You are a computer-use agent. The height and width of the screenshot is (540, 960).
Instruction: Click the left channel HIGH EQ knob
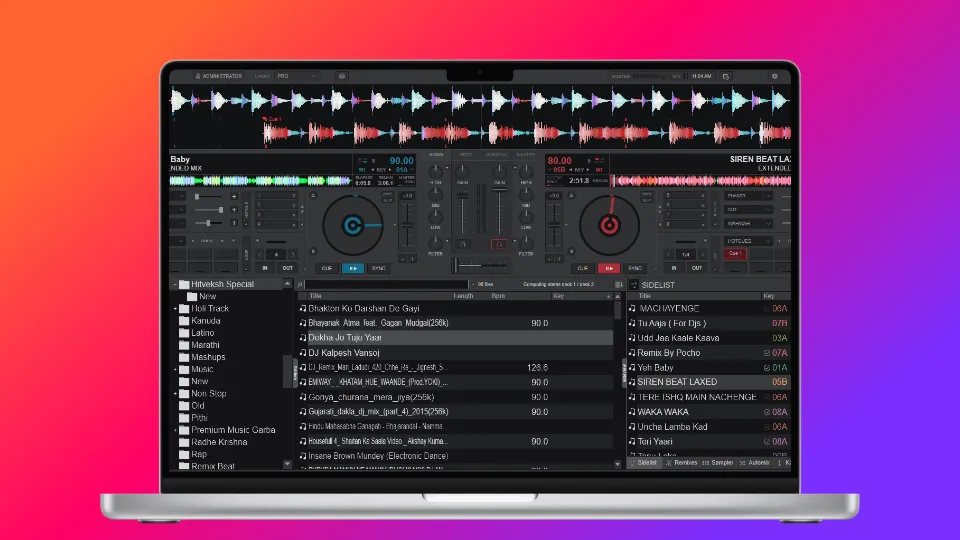[x=435, y=172]
